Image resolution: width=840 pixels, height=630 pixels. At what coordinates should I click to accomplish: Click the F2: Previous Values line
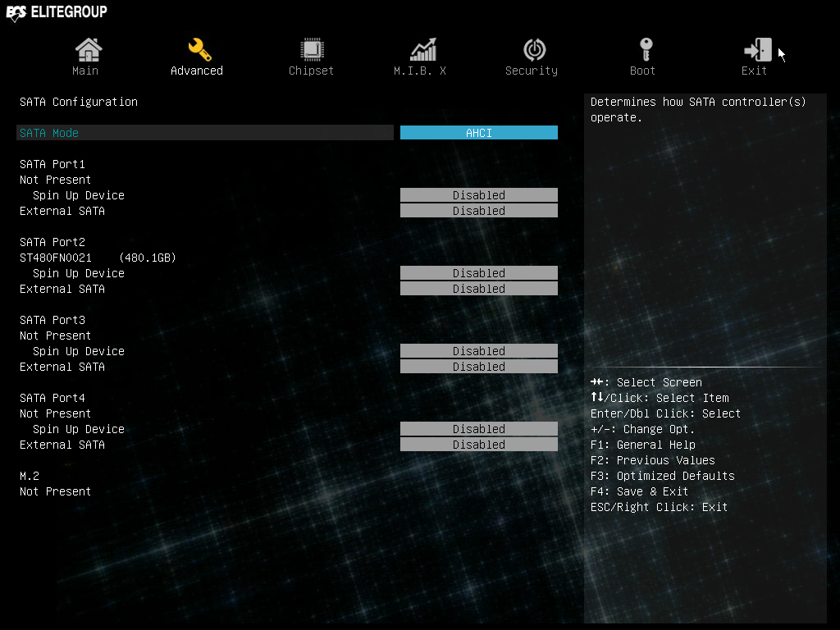(x=652, y=460)
